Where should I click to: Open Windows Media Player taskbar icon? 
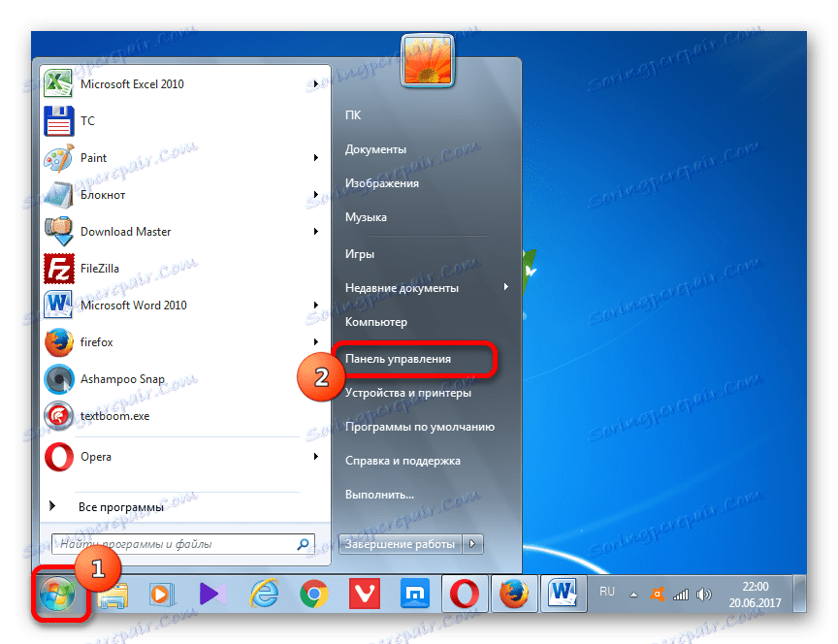point(161,595)
